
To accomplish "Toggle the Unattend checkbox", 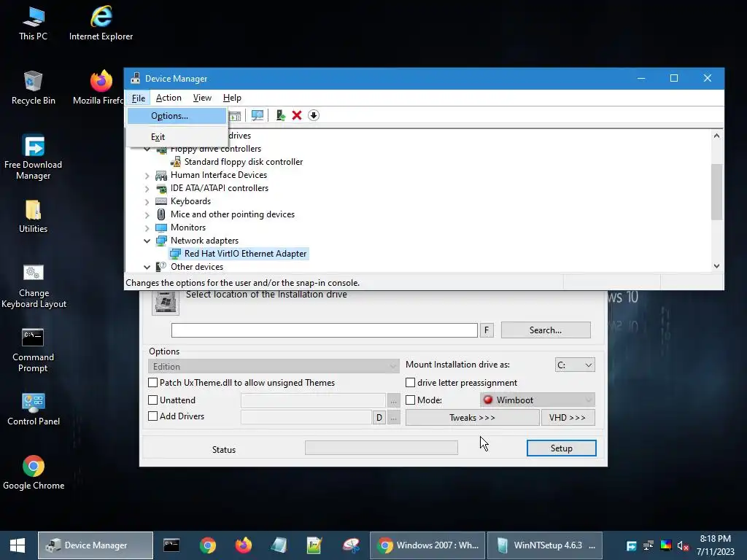I will click(153, 400).
